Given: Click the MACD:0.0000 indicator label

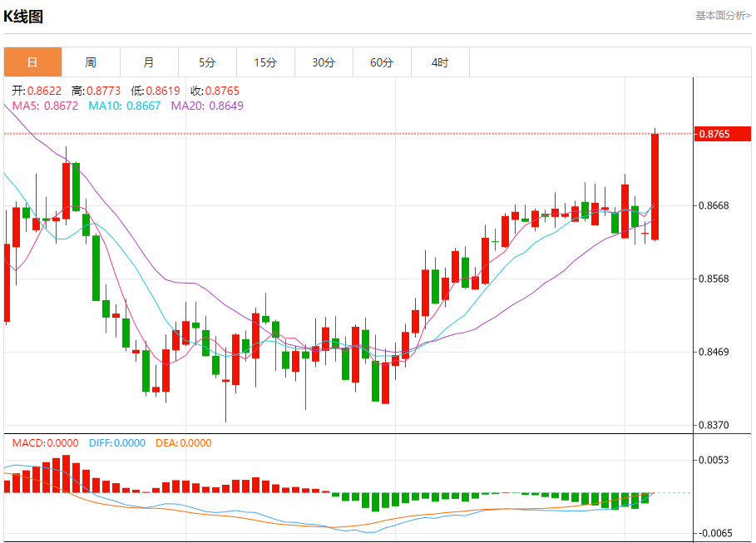Looking at the screenshot, I should 45,442.
